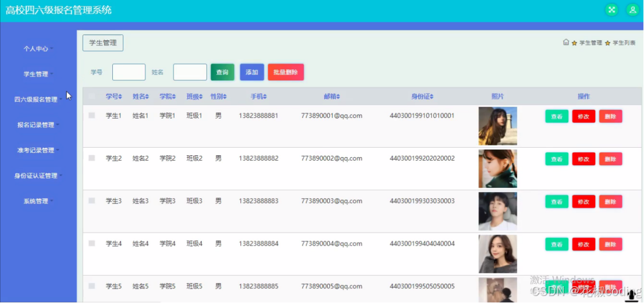644x303 pixels.
Task: Edit 学生1 record with 修改
Action: (x=583, y=116)
